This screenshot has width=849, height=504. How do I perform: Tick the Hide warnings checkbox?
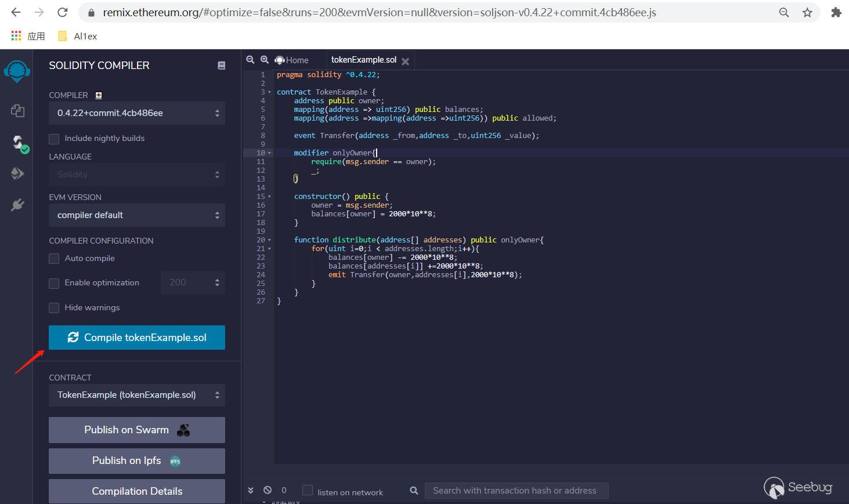(55, 308)
